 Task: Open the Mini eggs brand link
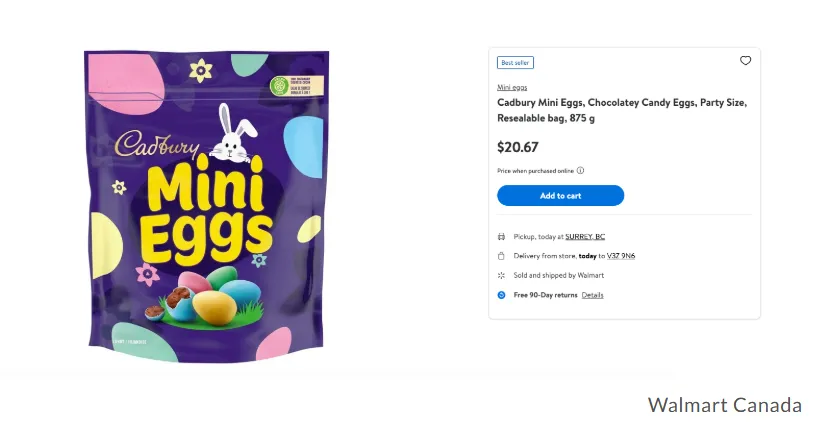pos(512,88)
